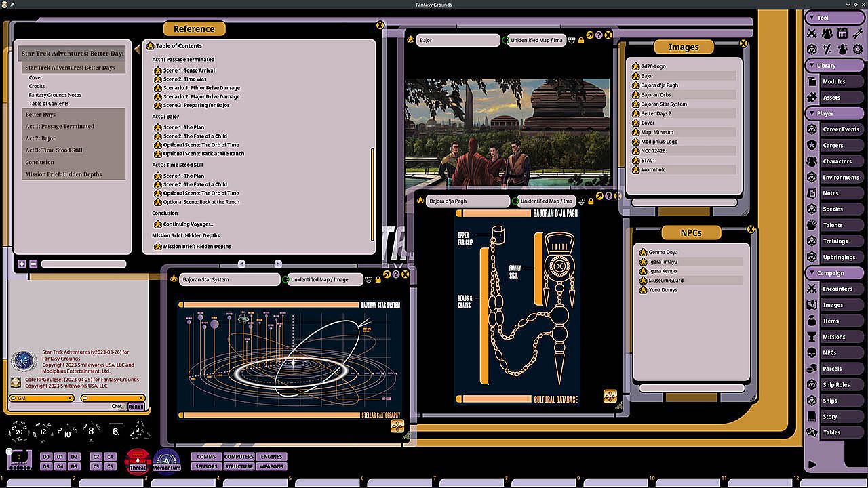Open Assets in the Library sidebar

833,98
